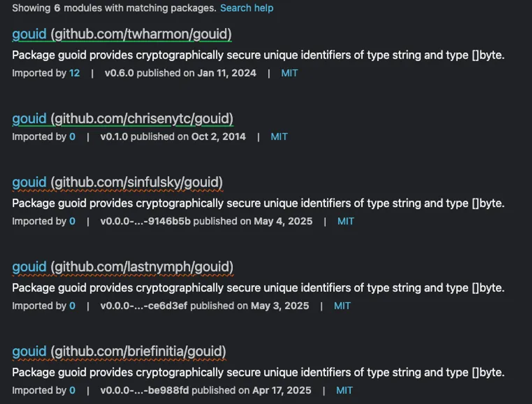The image size is (532, 404).
Task: Open gouid package by briefinitia
Action: click(119, 351)
